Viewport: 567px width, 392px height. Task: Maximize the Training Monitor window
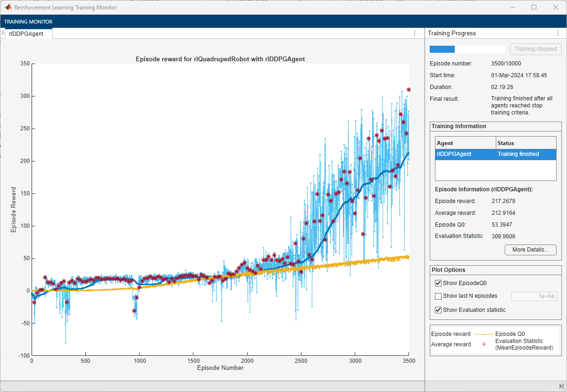point(534,8)
